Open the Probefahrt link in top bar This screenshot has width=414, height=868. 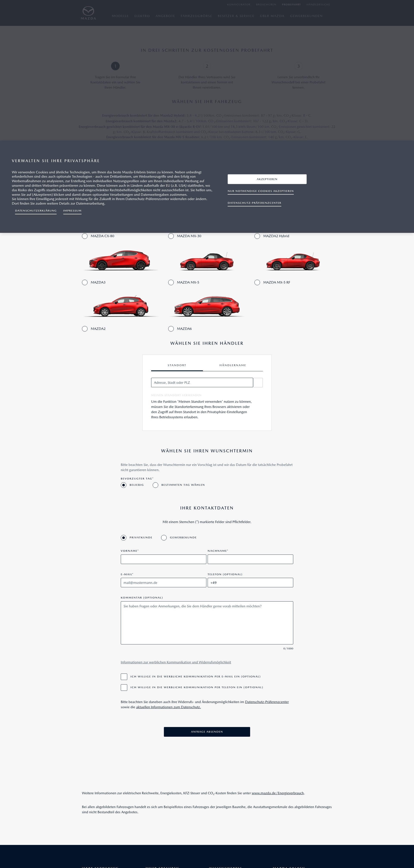tap(291, 4)
